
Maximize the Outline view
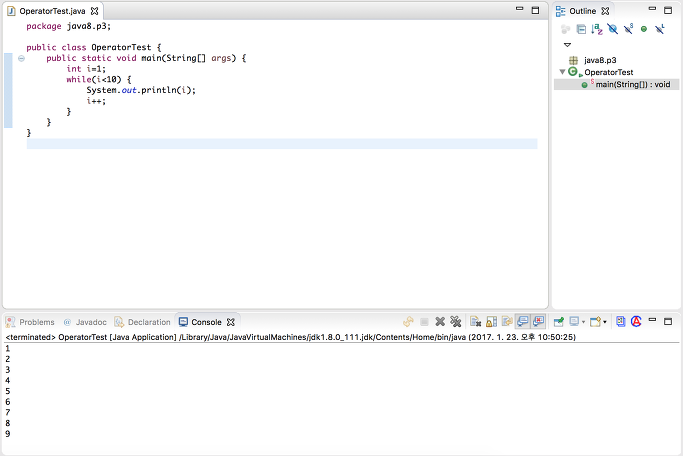click(668, 10)
